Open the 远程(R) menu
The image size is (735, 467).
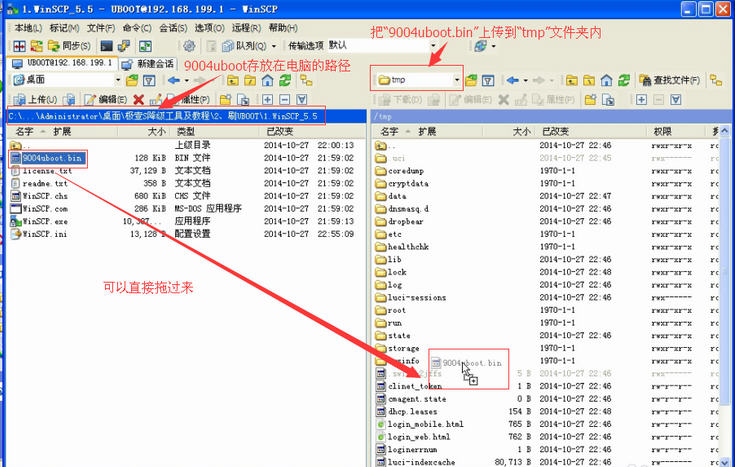pyautogui.click(x=247, y=28)
